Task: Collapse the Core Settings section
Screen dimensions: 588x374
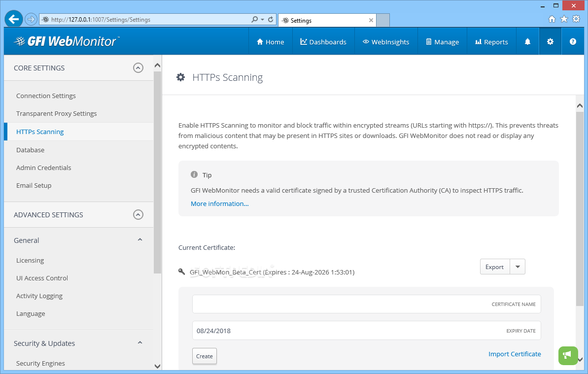Action: point(138,68)
